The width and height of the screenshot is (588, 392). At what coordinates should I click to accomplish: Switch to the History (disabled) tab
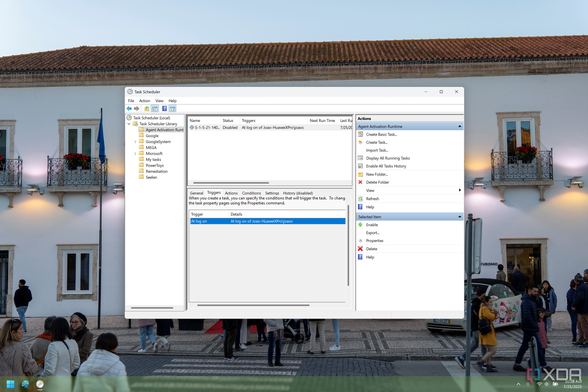298,193
